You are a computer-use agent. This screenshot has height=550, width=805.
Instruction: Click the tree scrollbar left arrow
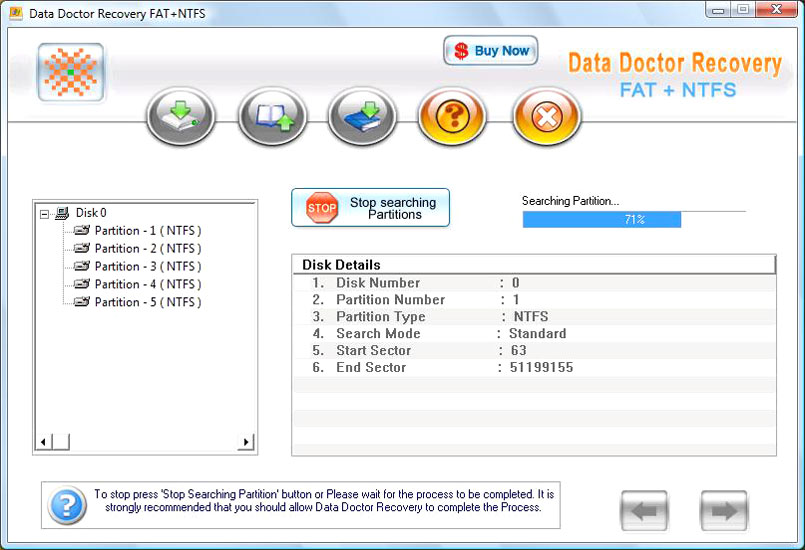43,442
